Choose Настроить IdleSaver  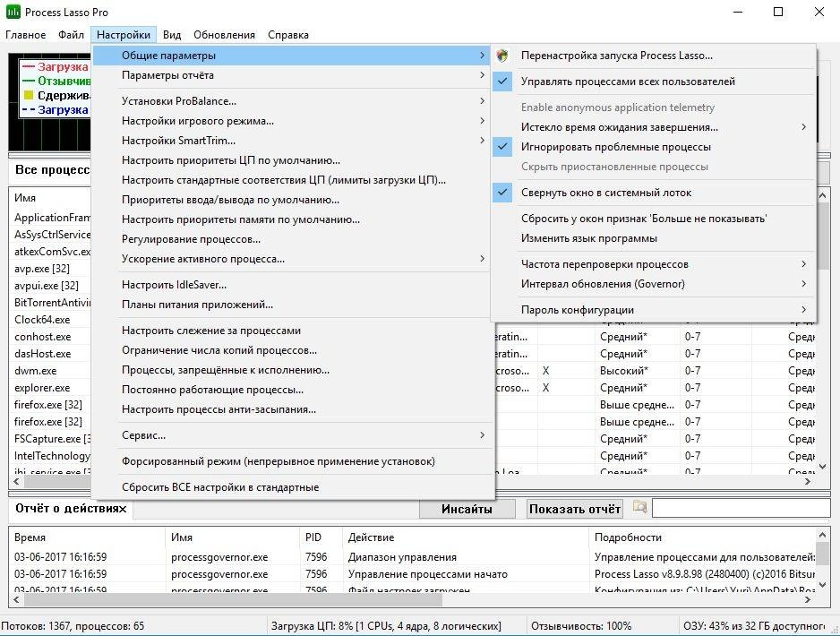point(293,285)
